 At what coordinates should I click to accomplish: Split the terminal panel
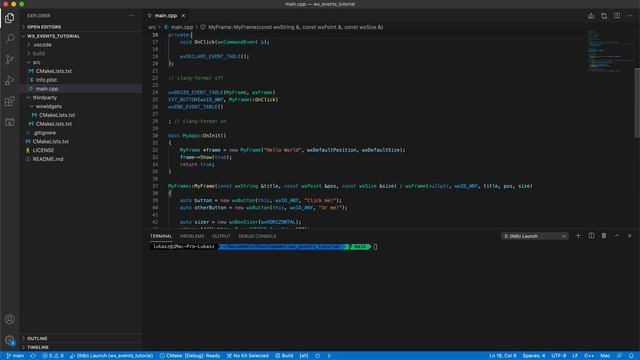coord(591,236)
